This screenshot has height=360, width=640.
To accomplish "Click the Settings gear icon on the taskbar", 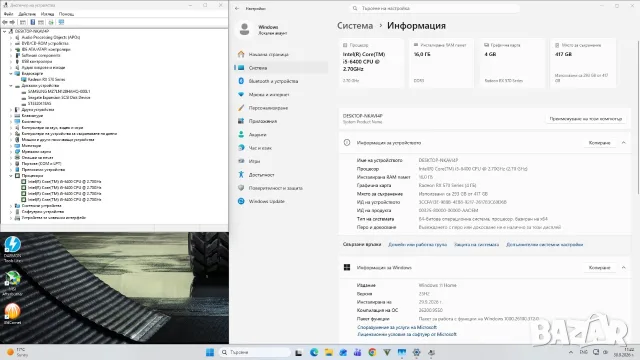I will [x=416, y=352].
